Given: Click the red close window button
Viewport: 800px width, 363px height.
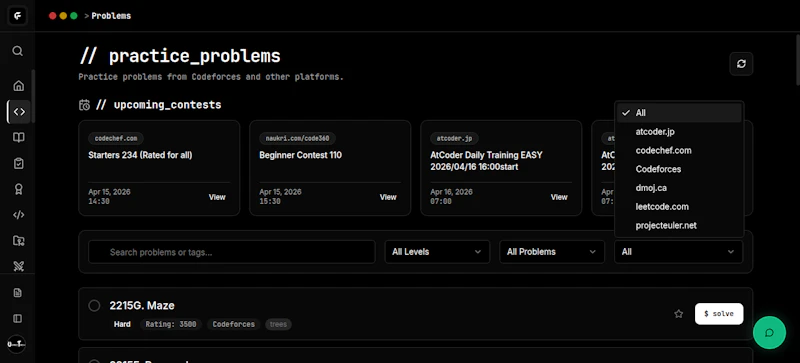Looking at the screenshot, I should tap(53, 16).
